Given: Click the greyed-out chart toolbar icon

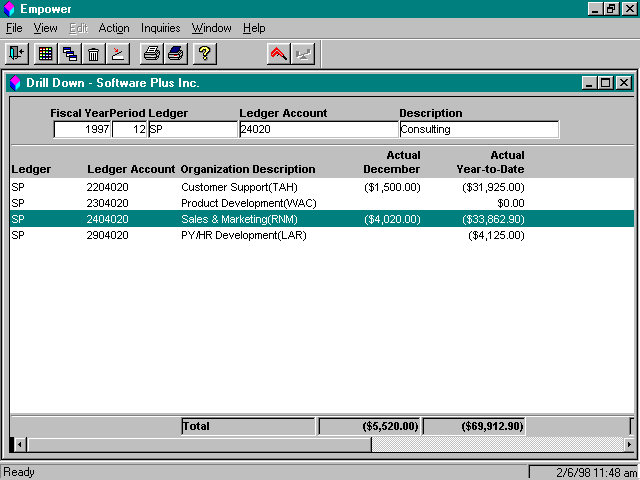Looking at the screenshot, I should [x=303, y=53].
